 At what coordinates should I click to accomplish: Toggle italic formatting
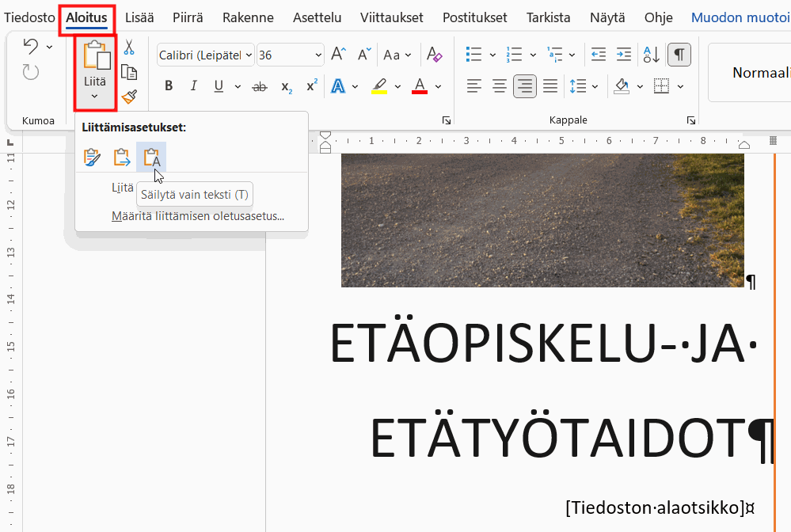click(194, 86)
